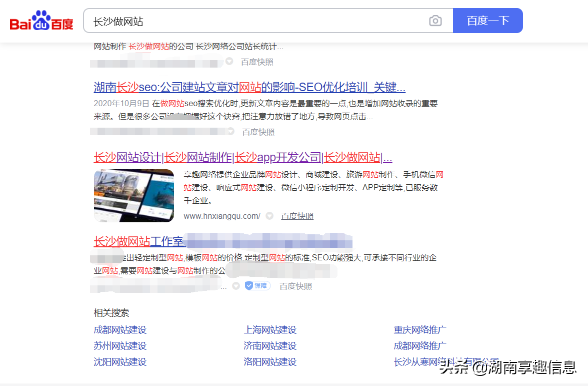Select related search 苏州网站建设
The image size is (588, 386).
tap(120, 346)
